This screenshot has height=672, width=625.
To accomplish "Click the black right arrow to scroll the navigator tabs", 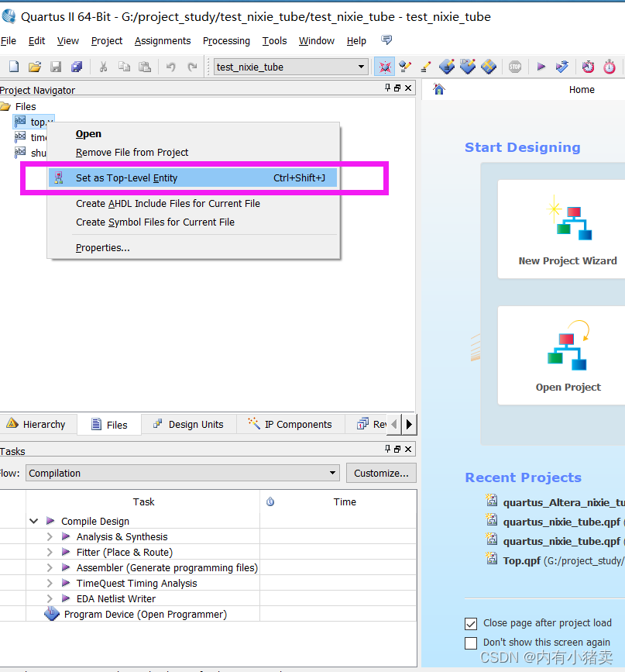I will click(409, 424).
